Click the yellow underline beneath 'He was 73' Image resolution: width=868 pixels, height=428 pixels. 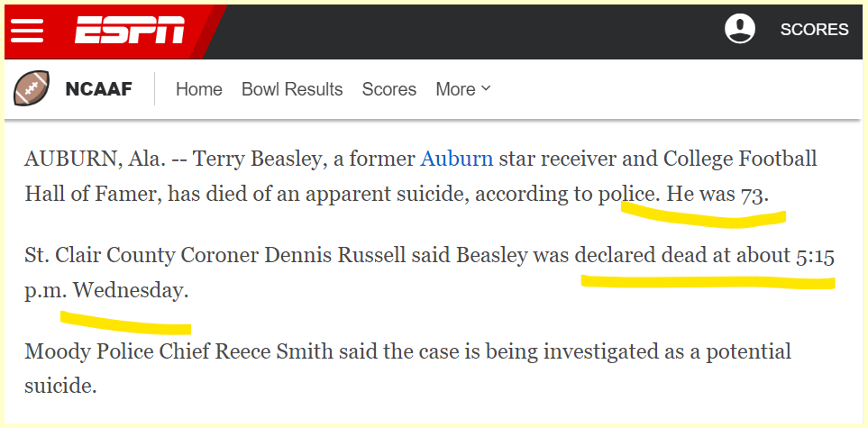pyautogui.click(x=703, y=216)
